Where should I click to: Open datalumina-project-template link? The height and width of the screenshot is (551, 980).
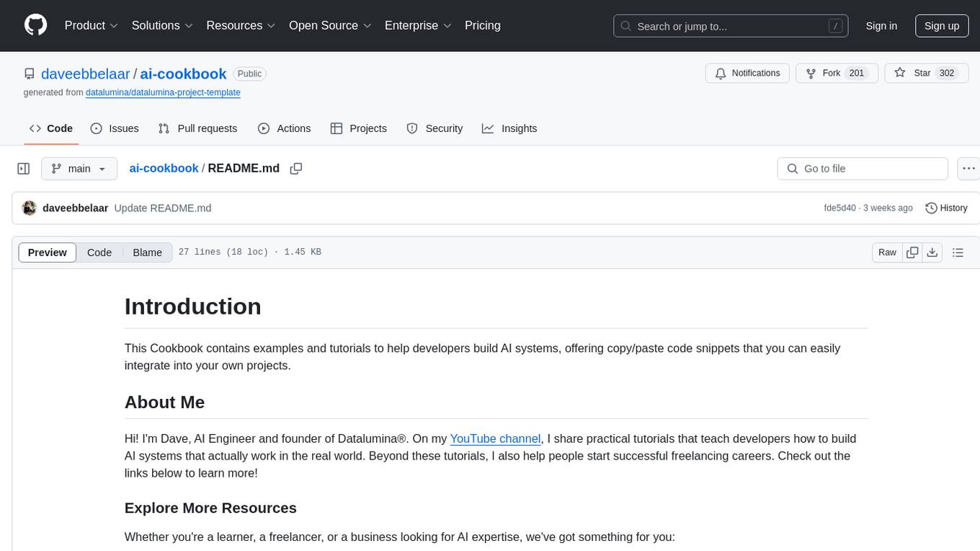click(x=163, y=92)
